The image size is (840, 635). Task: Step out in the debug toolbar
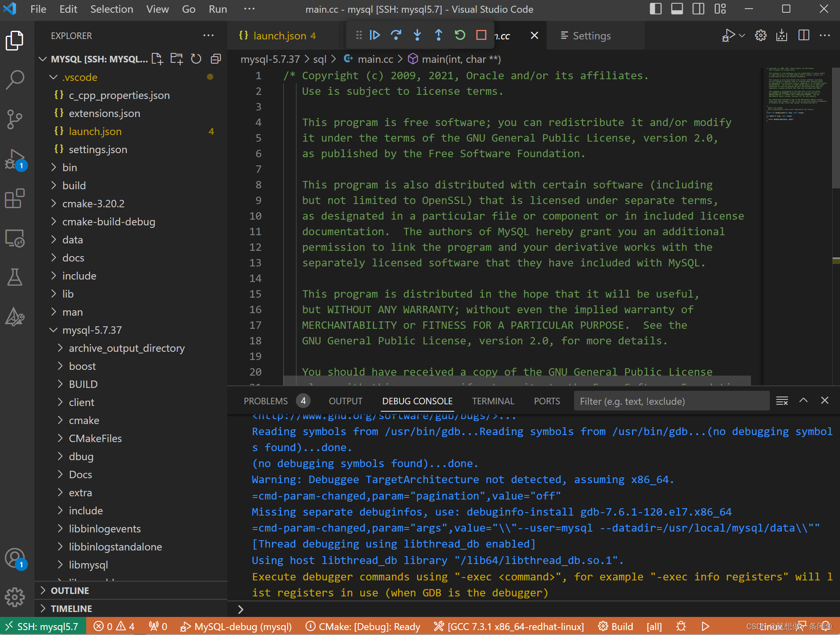tap(439, 35)
